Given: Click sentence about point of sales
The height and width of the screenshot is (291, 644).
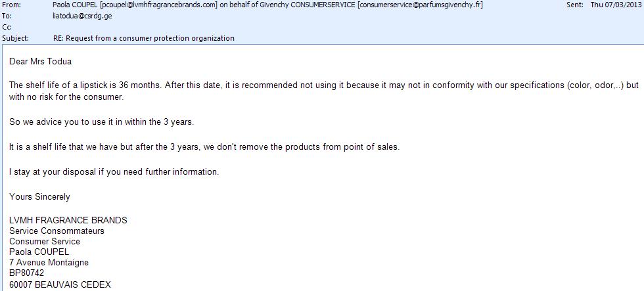Looking at the screenshot, I should 204,146.
